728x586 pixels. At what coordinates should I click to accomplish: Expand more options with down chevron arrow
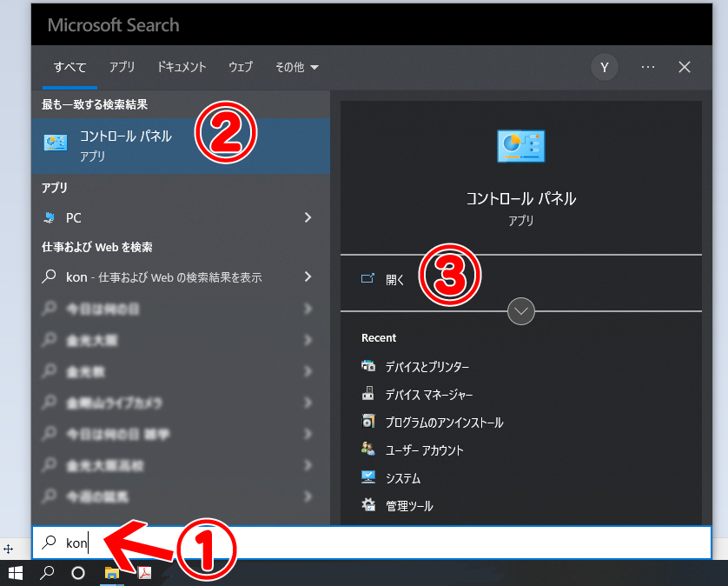pos(520,311)
